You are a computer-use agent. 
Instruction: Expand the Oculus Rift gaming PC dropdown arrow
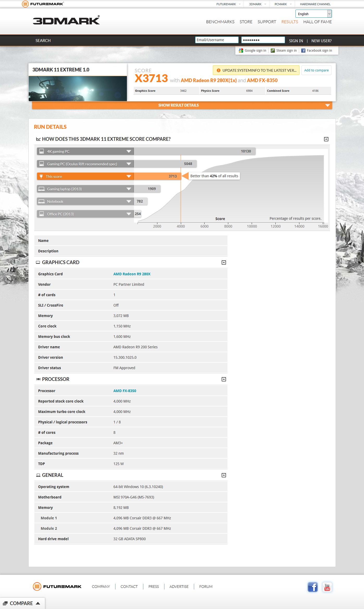129,164
